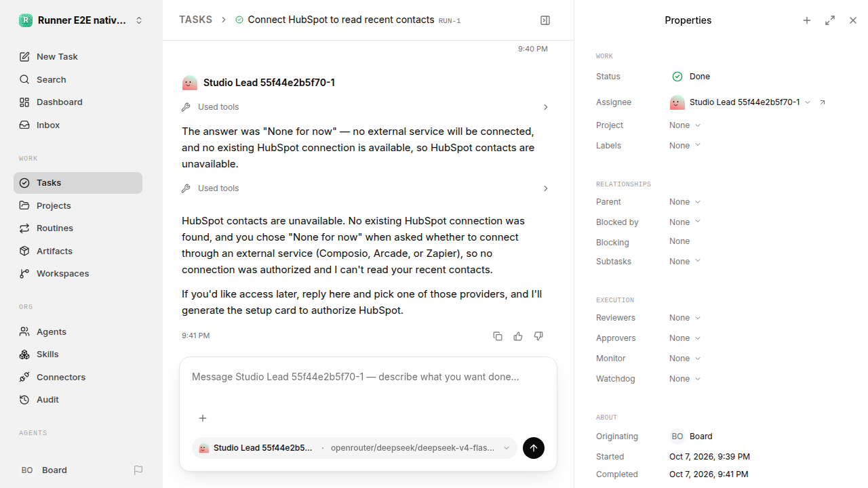Open the Watchdog dropdown
Image resolution: width=868 pixels, height=488 pixels.
point(685,379)
